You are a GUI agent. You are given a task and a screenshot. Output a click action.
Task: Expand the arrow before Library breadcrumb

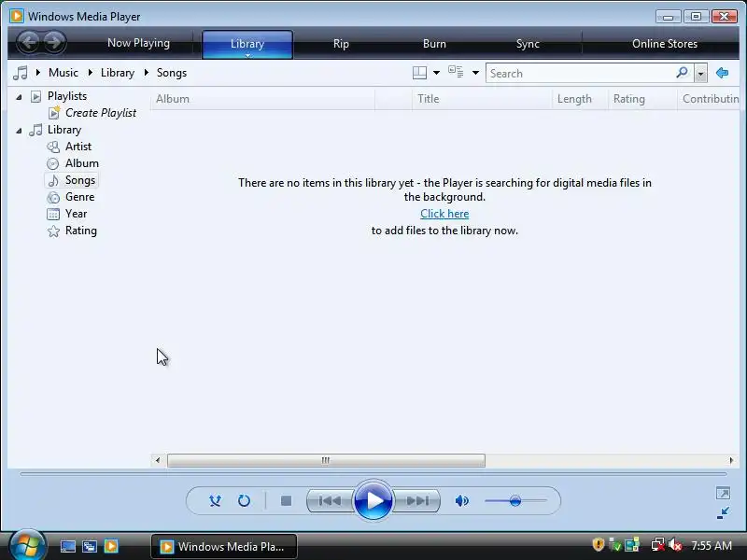pos(90,73)
